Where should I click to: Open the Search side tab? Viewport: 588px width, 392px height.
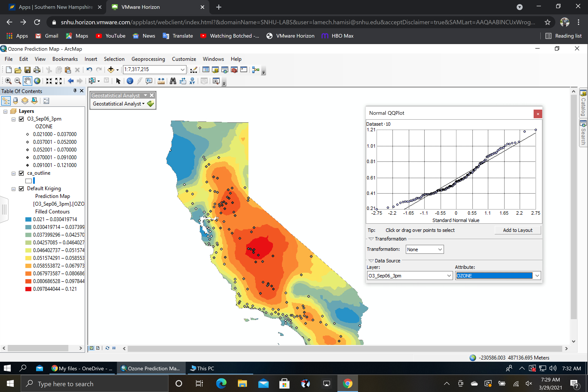tap(583, 133)
